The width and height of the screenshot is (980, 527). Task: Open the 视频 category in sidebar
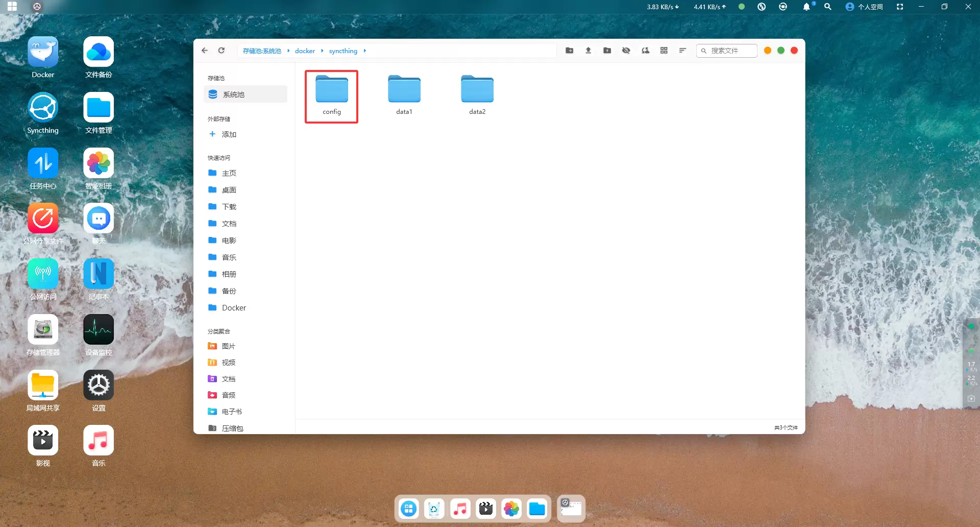coord(228,363)
